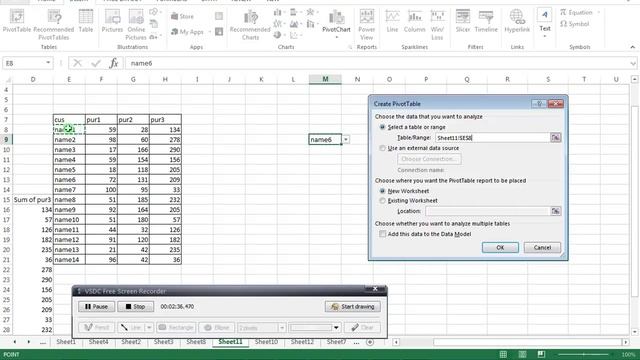Switch to Normal view in status bar
The width and height of the screenshot is (640, 360).
pos(503,354)
